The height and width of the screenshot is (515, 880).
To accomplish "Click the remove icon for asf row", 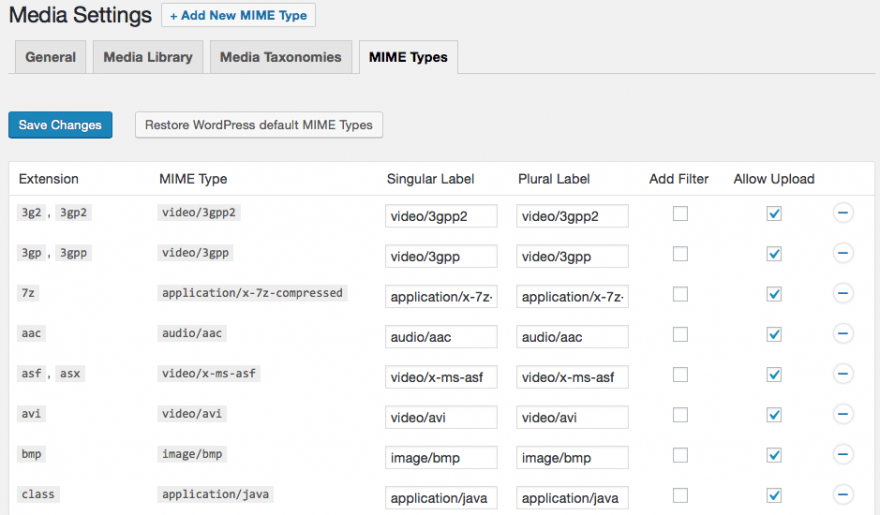I will (843, 374).
